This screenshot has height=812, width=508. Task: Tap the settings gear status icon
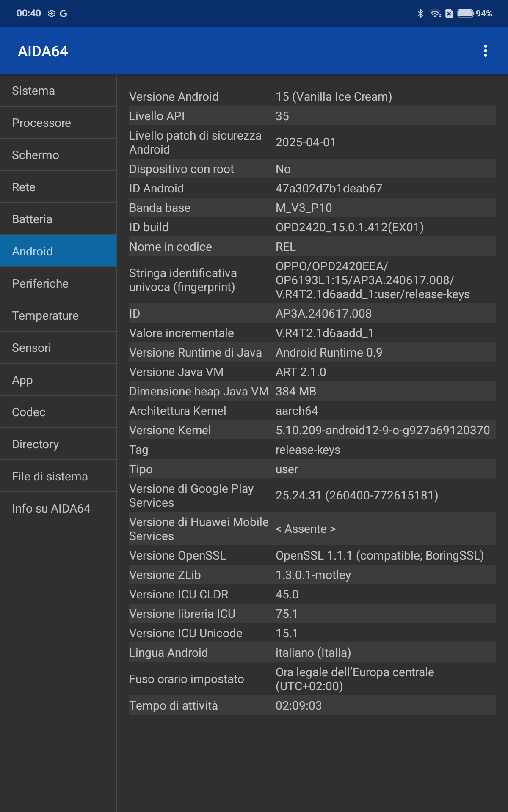(x=52, y=14)
